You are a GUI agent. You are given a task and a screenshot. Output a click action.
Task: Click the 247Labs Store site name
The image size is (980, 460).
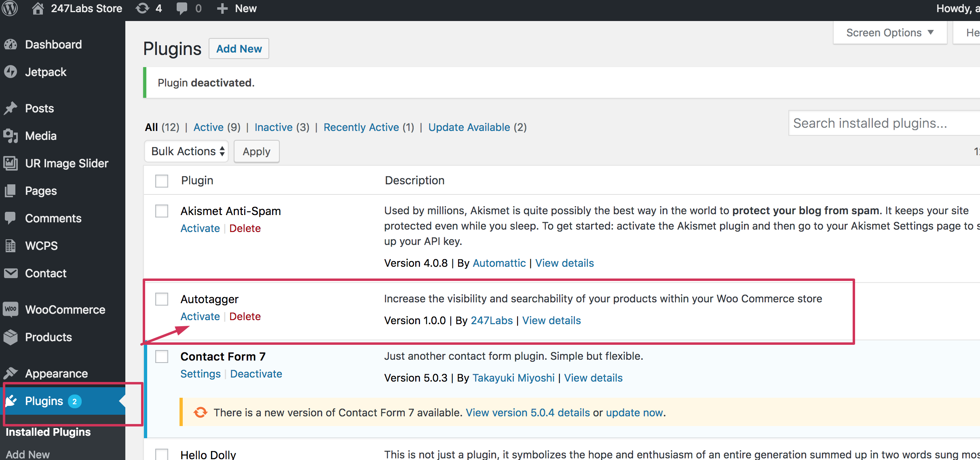87,8
